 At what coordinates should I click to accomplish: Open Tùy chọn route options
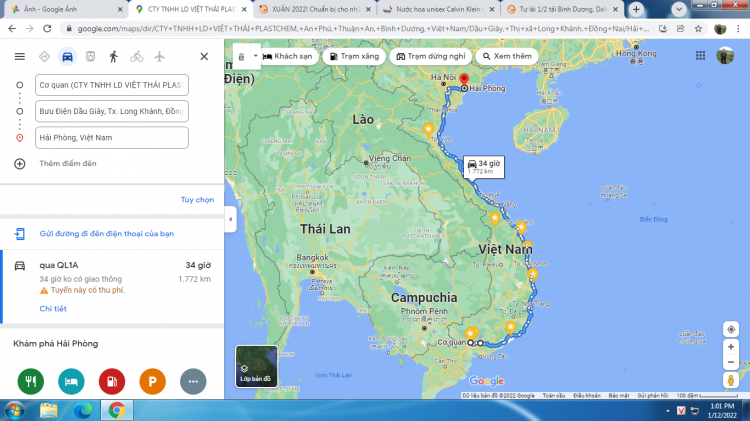197,199
